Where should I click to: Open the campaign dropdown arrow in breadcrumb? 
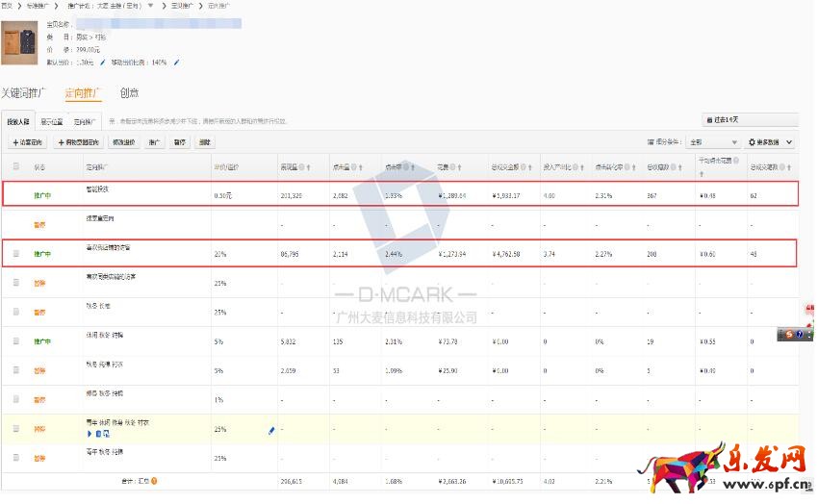click(x=149, y=6)
